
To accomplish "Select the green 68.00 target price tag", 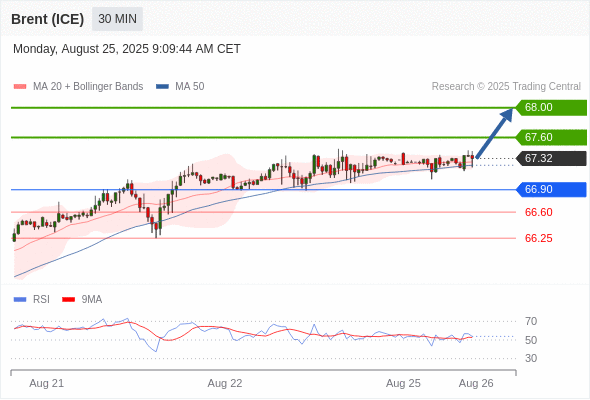I will pos(551,108).
